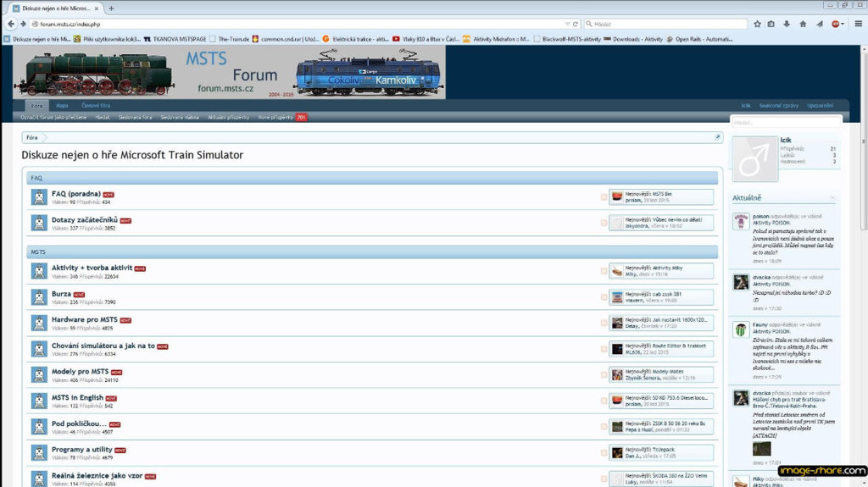Select the Fóra navigation tab

click(x=37, y=105)
